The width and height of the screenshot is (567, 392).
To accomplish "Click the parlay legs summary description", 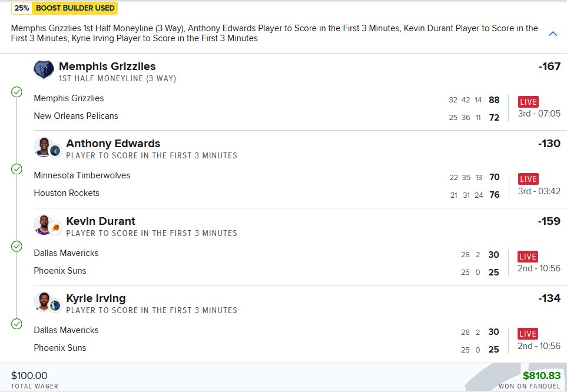I will pyautogui.click(x=274, y=34).
